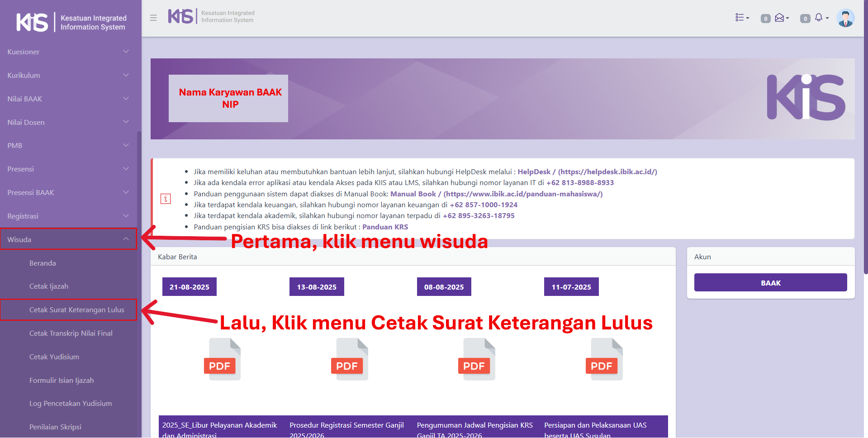
Task: Open the task list icon dropdown
Action: point(742,18)
